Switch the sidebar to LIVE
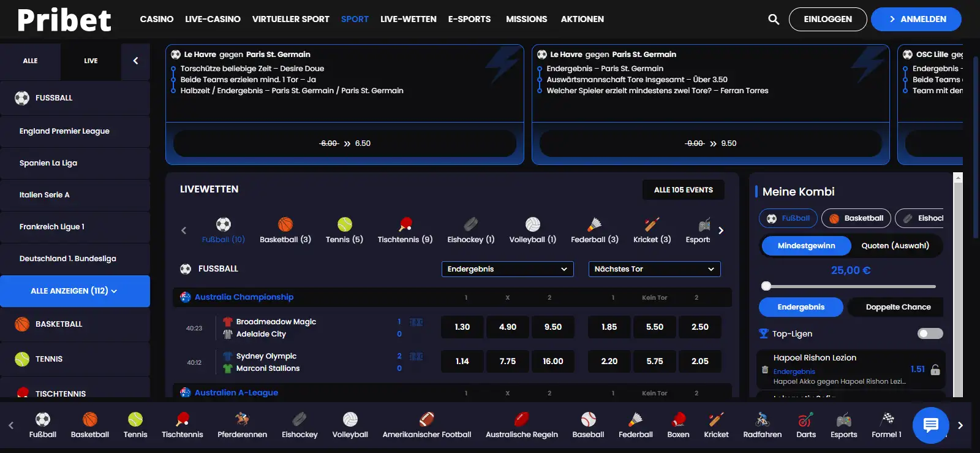 pos(91,61)
